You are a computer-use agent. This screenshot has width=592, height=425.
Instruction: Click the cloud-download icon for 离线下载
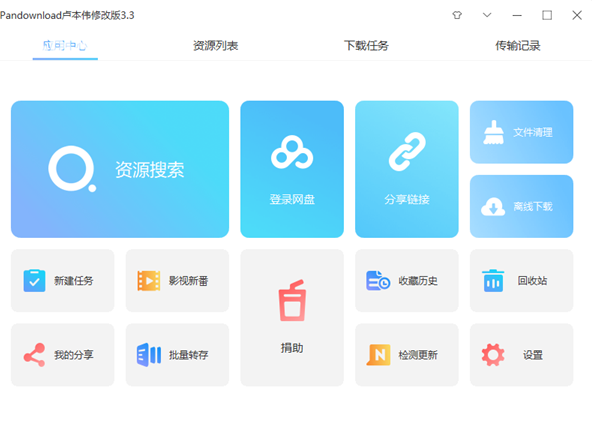(x=493, y=206)
